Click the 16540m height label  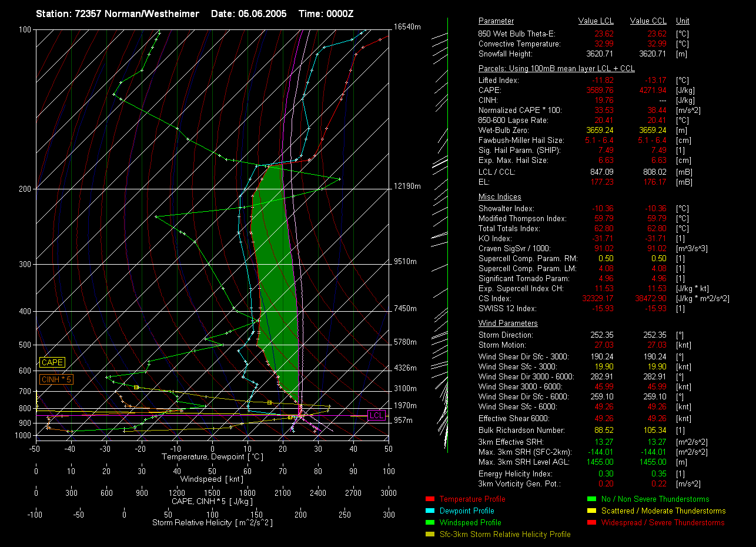pyautogui.click(x=407, y=28)
